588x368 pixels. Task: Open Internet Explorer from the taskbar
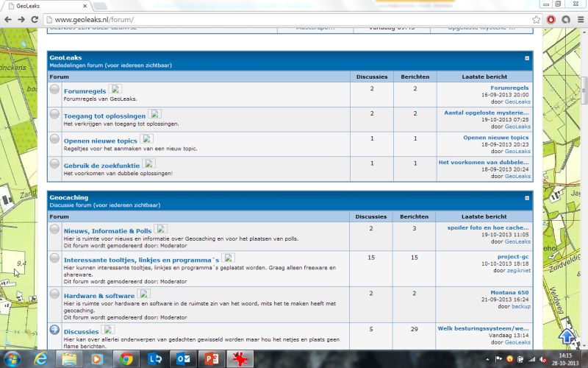click(40, 359)
